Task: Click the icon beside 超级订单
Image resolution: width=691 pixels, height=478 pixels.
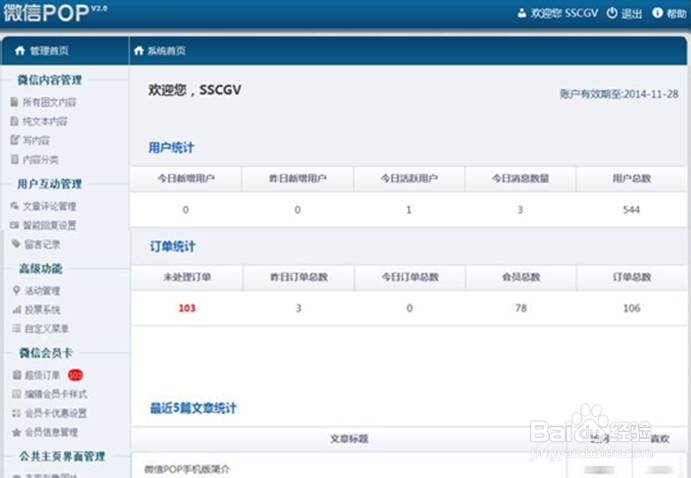Action: pyautogui.click(x=17, y=375)
